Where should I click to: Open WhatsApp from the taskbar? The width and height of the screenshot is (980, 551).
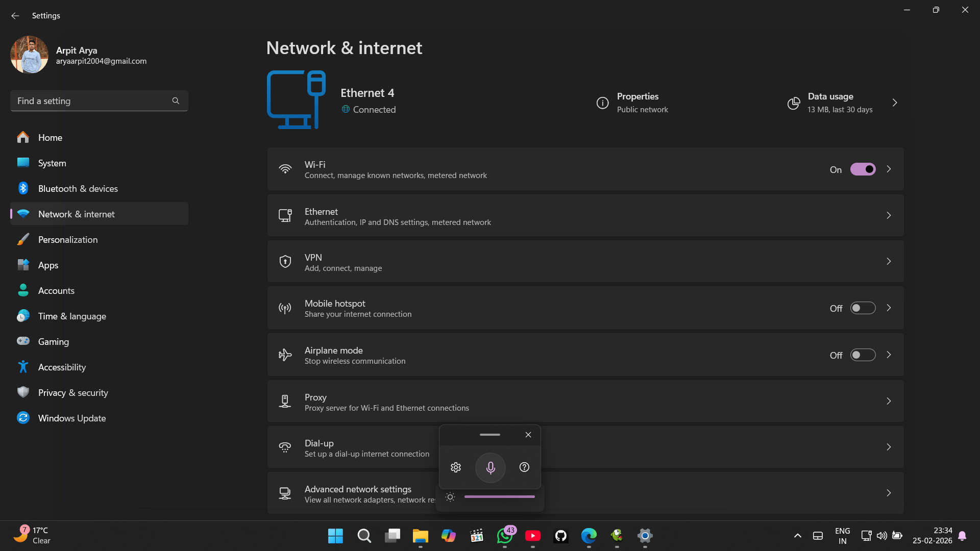click(x=505, y=536)
